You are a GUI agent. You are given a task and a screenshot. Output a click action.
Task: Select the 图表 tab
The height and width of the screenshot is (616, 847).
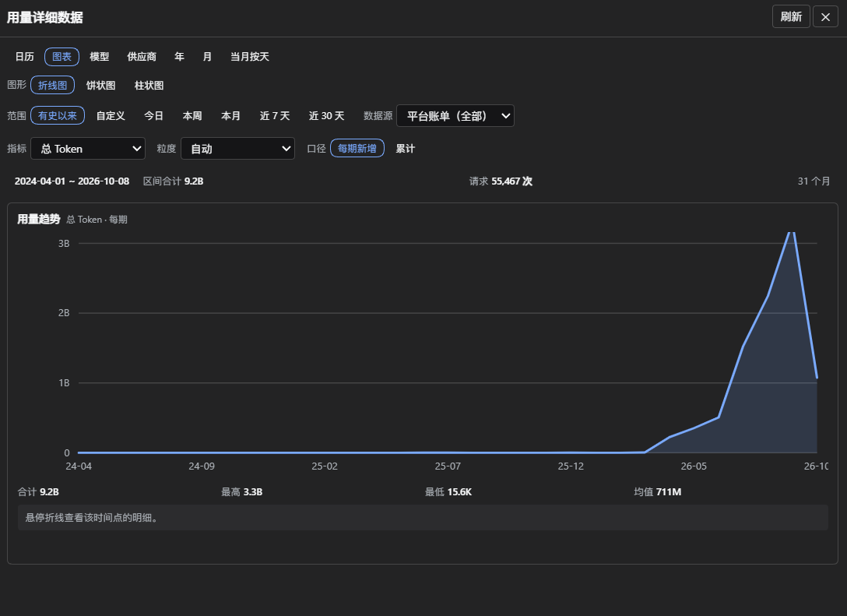click(x=62, y=57)
